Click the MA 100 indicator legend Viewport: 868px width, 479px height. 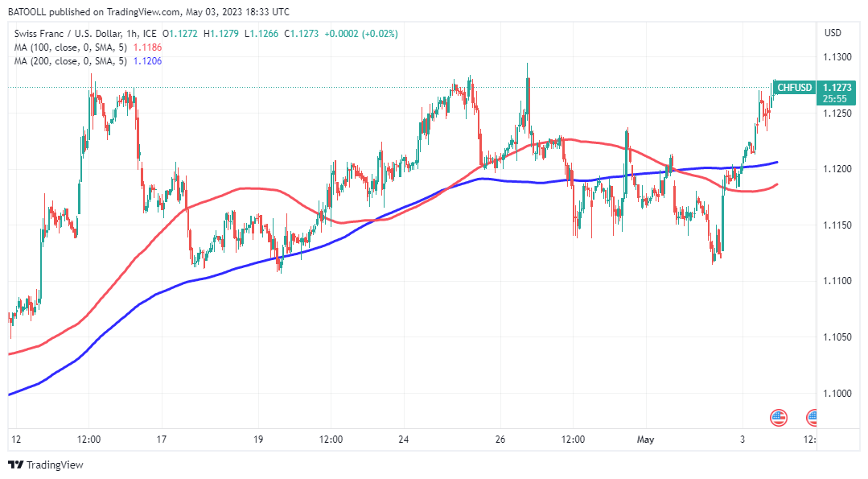click(x=71, y=47)
